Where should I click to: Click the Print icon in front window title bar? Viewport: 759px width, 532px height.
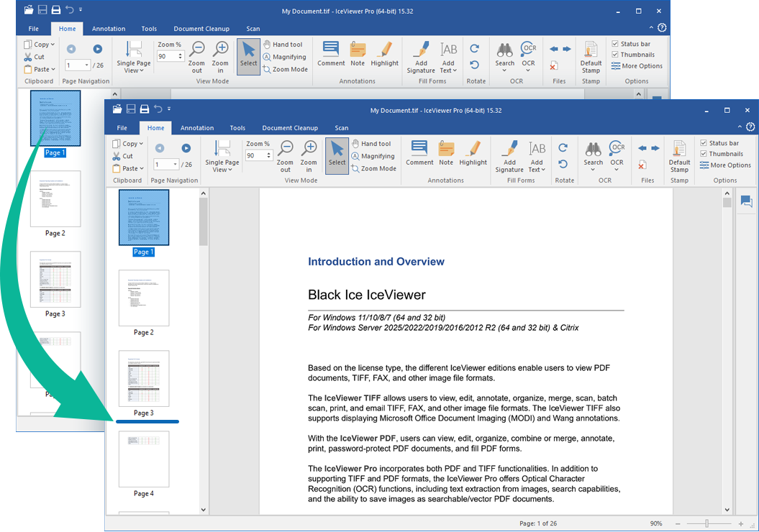(x=145, y=109)
